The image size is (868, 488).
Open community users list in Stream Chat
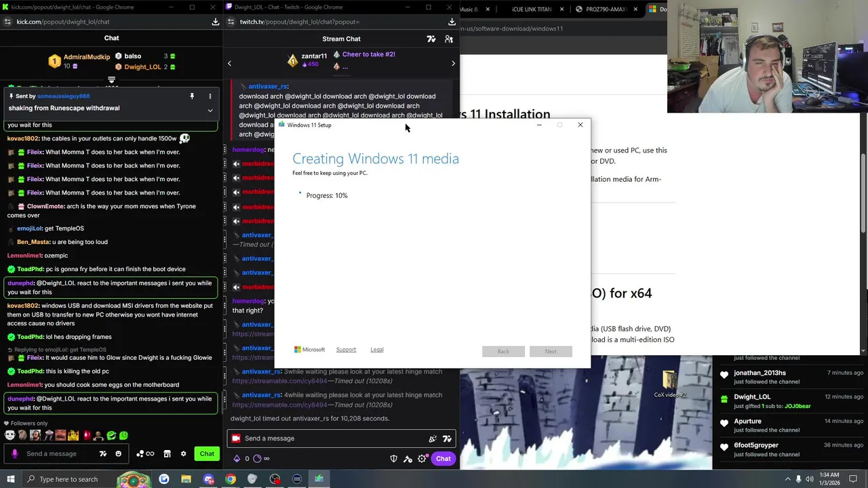(x=449, y=39)
